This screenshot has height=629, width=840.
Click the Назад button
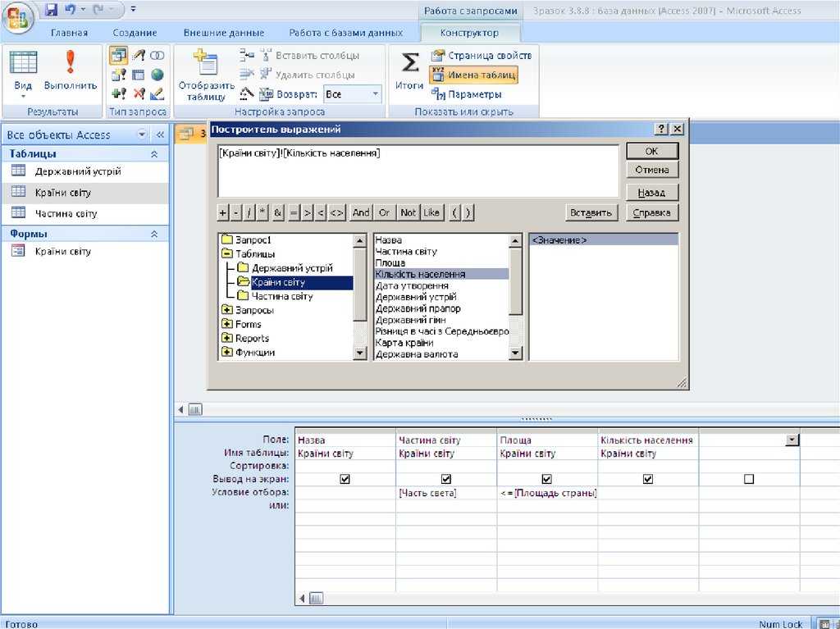[652, 193]
